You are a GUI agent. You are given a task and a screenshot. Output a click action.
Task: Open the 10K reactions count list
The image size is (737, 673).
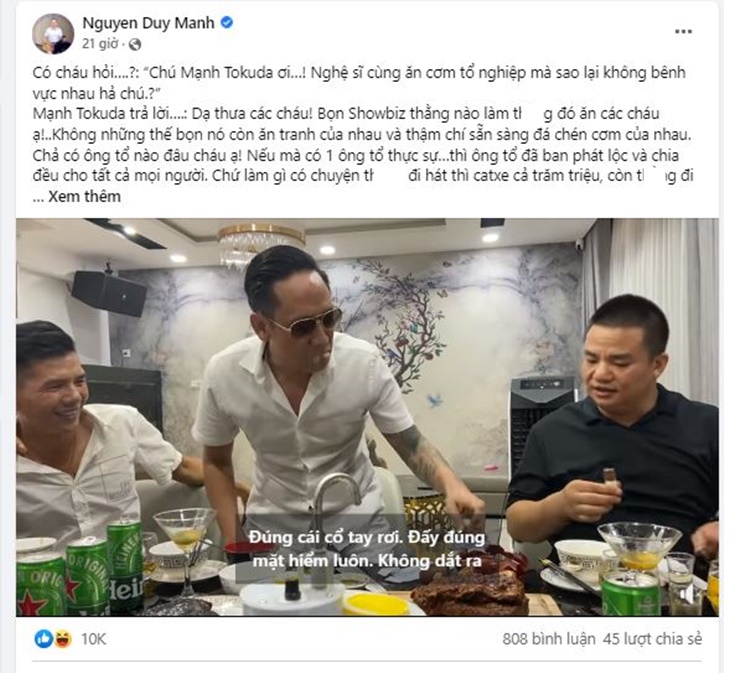[x=94, y=639]
